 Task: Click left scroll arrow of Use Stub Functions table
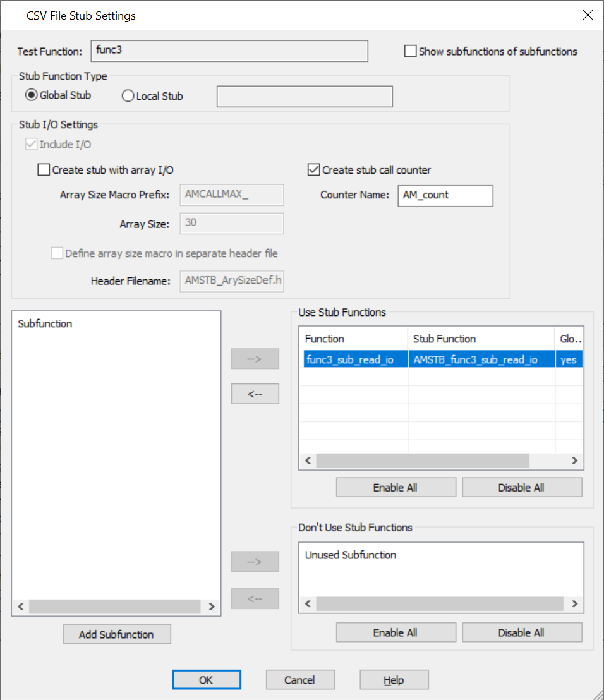click(x=308, y=461)
